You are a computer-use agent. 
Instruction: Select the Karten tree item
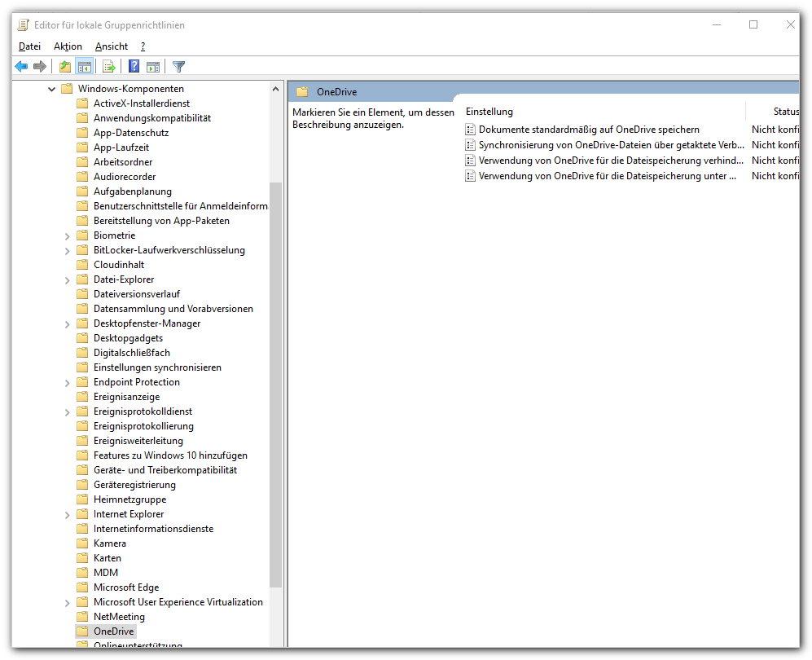pos(108,558)
